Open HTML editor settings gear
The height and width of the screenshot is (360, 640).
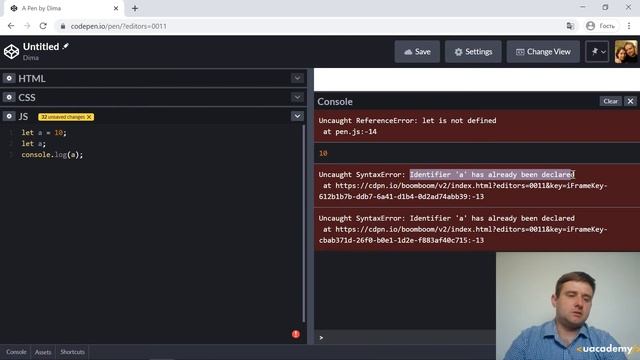(9, 78)
